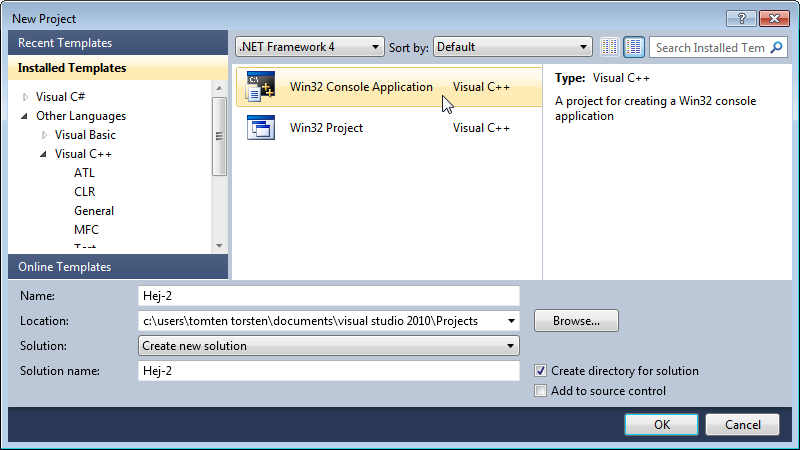Open the Recent Templates section

[x=118, y=43]
